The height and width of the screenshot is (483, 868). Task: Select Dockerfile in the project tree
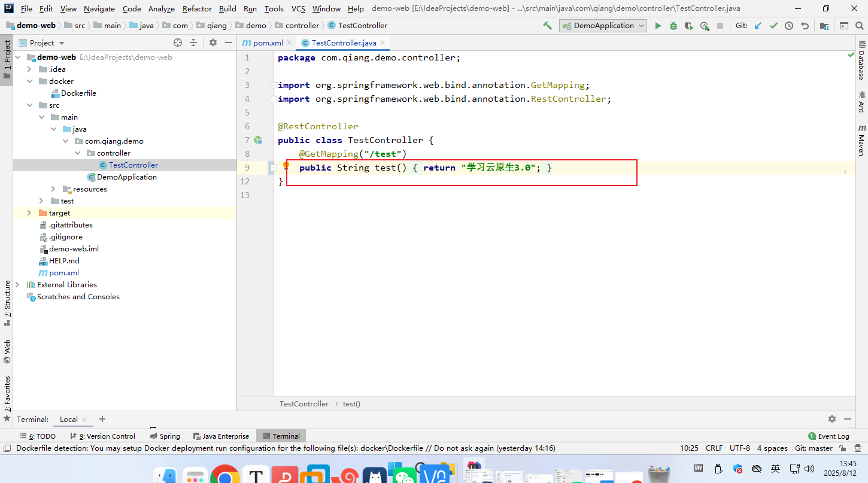click(78, 93)
